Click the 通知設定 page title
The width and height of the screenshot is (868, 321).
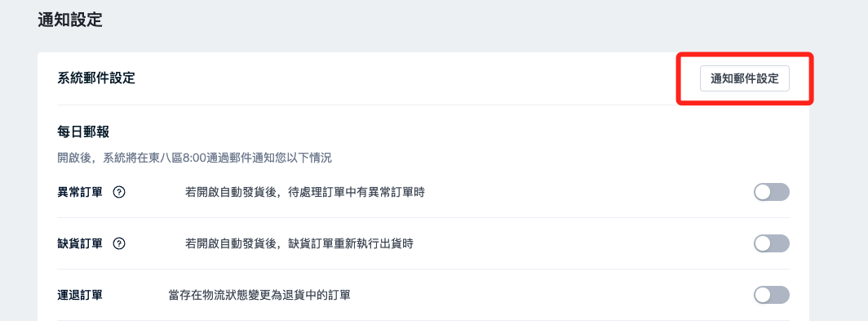click(x=70, y=20)
